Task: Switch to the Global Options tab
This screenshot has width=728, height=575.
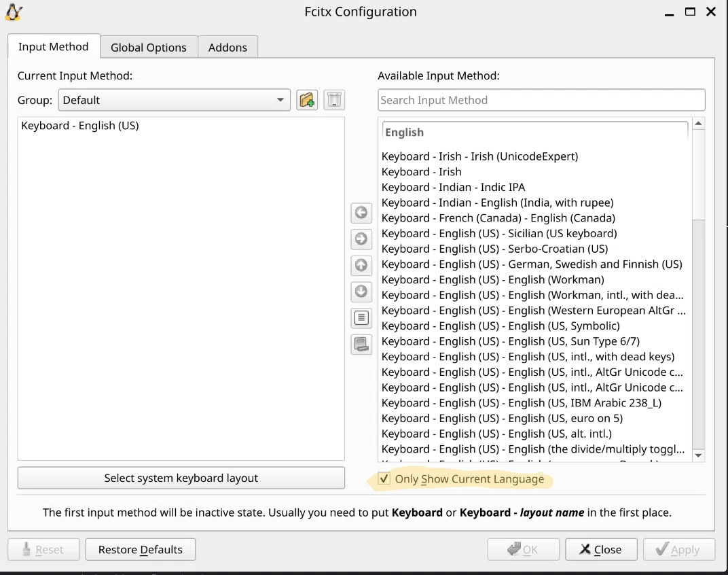Action: point(149,48)
